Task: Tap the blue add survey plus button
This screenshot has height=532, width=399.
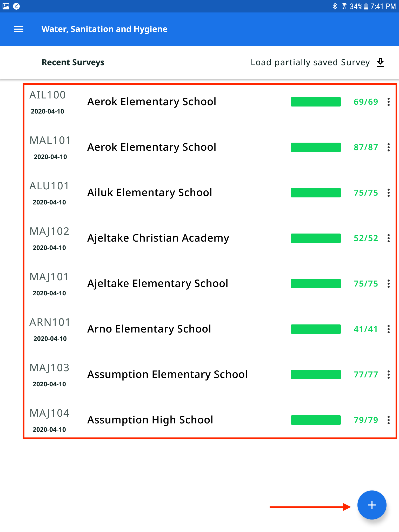Action: pos(372,505)
